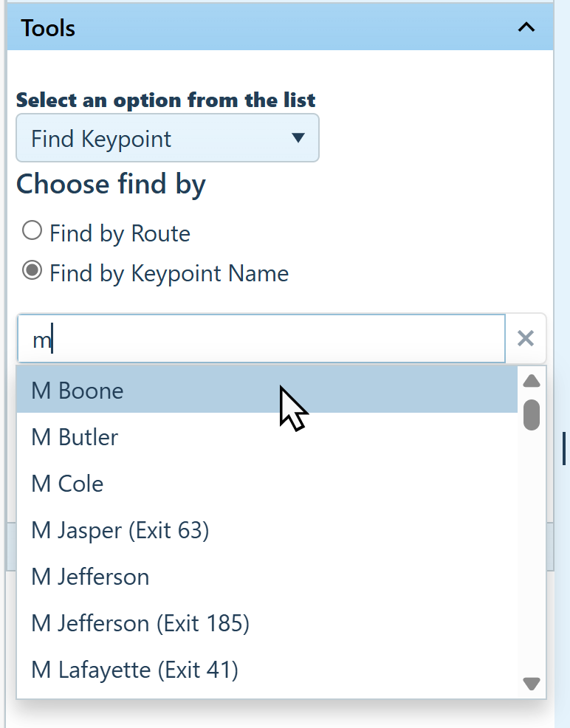Choose M Boone from the list
570x728 pixels.
click(x=78, y=391)
